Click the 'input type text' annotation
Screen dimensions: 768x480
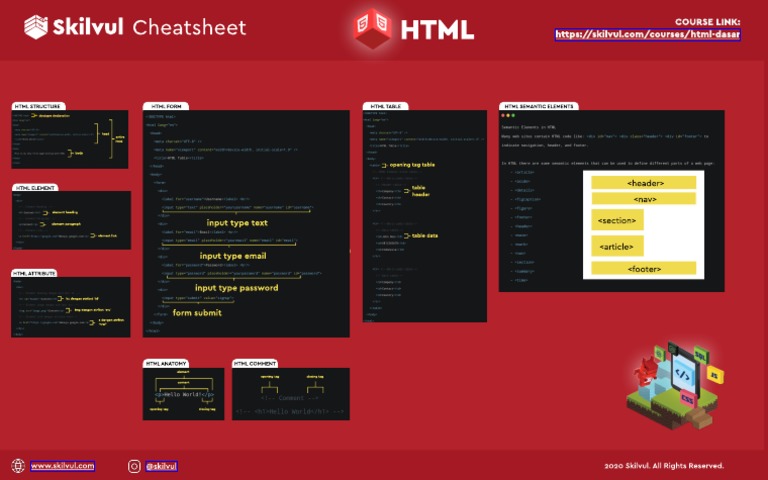pyautogui.click(x=237, y=223)
